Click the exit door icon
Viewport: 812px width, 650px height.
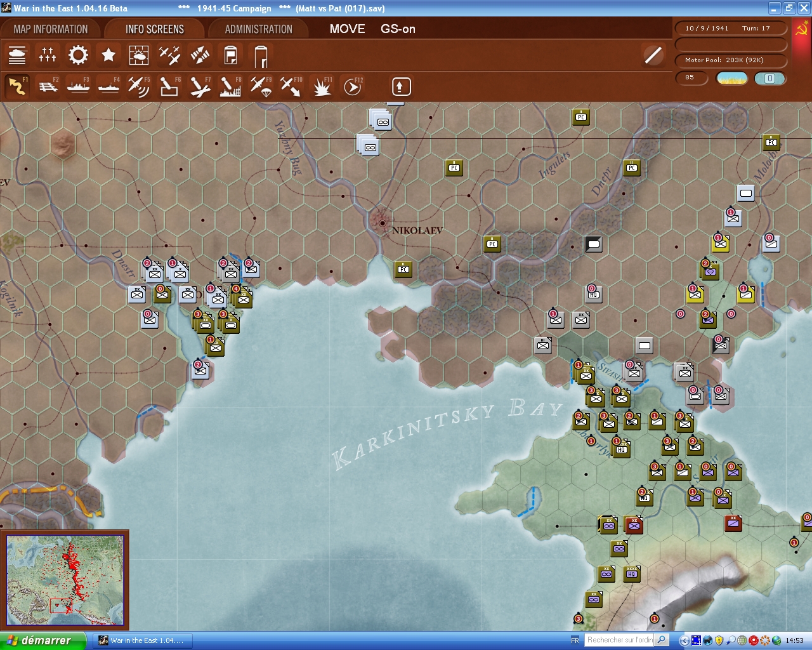click(x=261, y=56)
